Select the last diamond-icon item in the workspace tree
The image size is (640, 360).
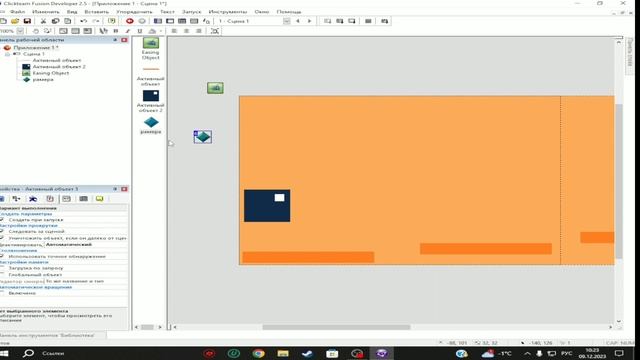coord(43,80)
